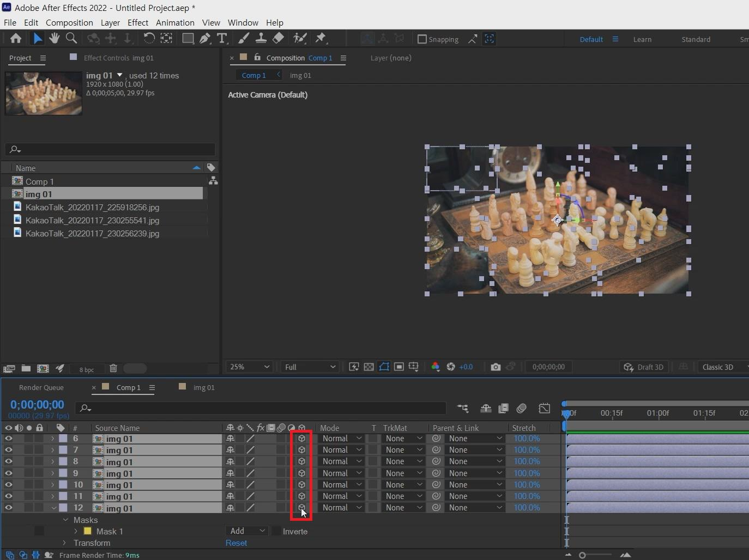This screenshot has width=749, height=560.
Task: Select the Roto Brush tool
Action: (x=300, y=38)
